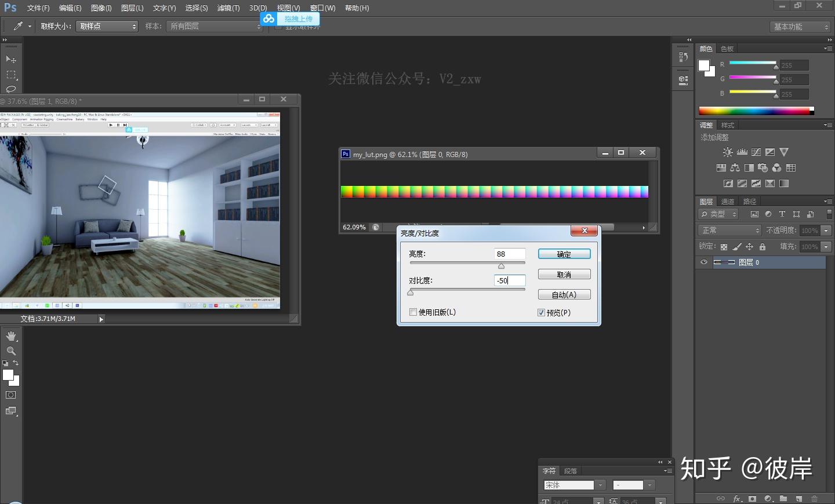This screenshot has height=504, width=835.
Task: Click the 亮度 brightness slider handle
Action: point(501,266)
